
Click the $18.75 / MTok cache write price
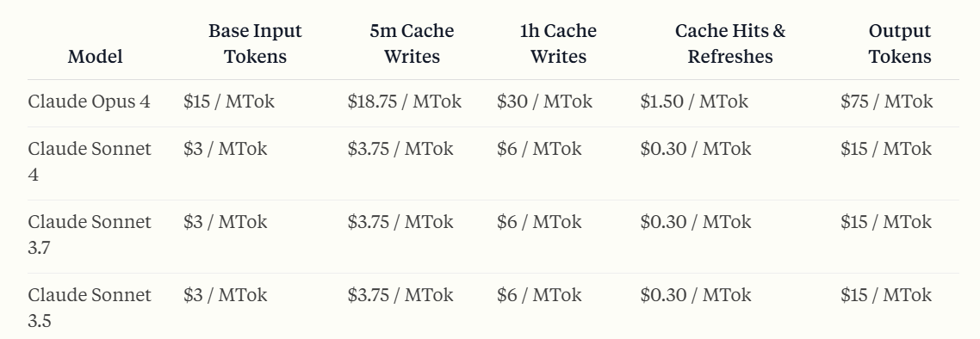[x=405, y=102]
